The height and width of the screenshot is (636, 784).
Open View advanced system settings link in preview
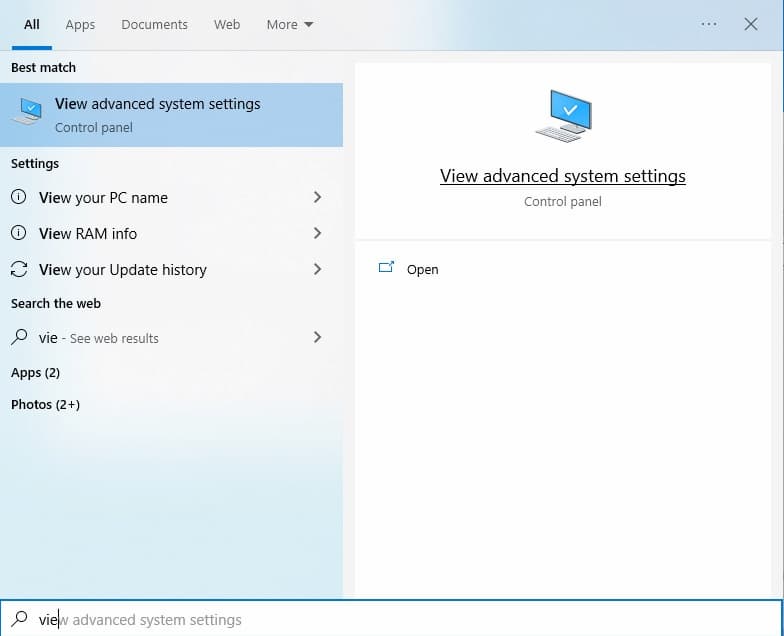(562, 176)
